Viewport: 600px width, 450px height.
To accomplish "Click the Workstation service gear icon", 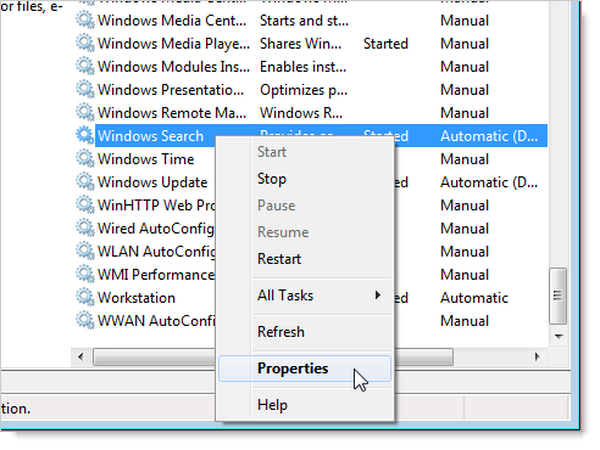I will point(84,298).
